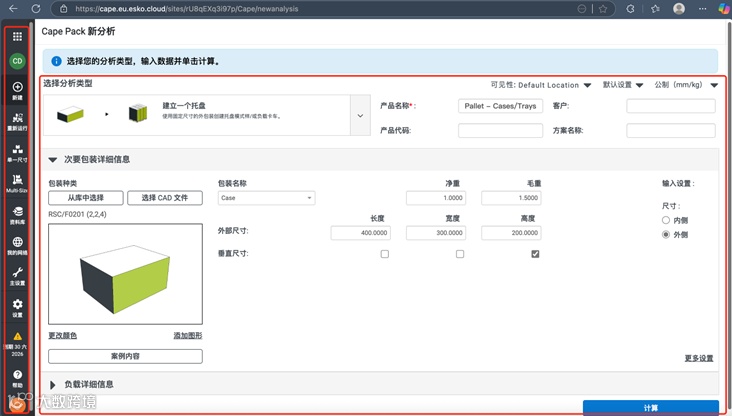Select the 外侧 dimension radio button
Screen dimensions: 732x416
click(666, 234)
